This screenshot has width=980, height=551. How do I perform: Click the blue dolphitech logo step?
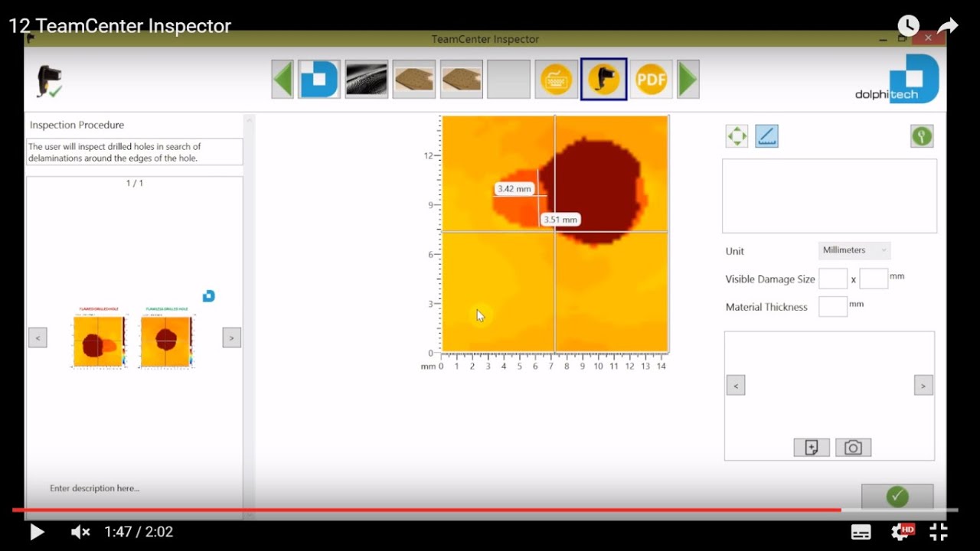pos(318,80)
